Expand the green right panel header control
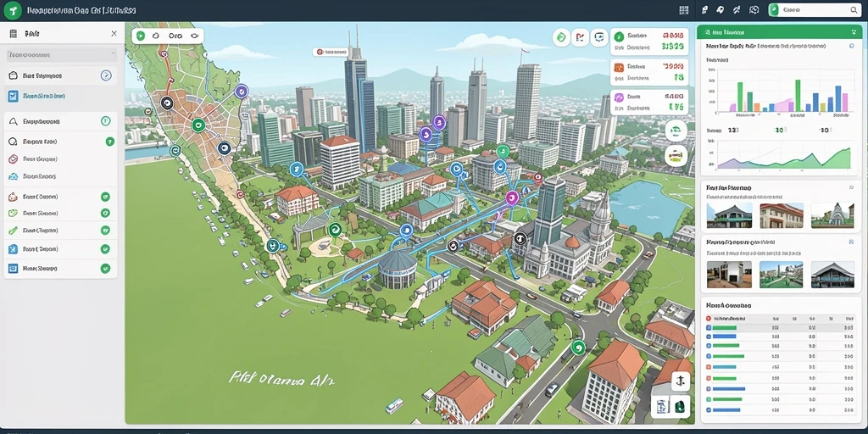Image resolution: width=868 pixels, height=434 pixels. (853, 33)
